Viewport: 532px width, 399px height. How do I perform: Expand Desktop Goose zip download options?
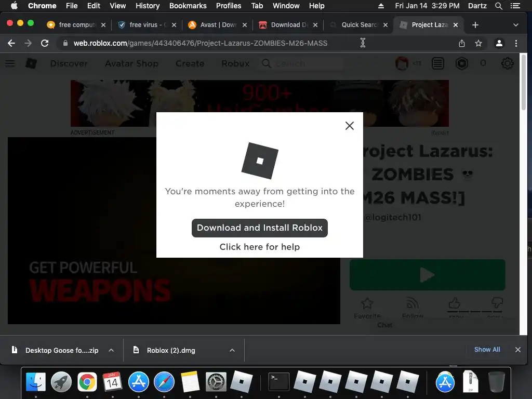(x=111, y=350)
